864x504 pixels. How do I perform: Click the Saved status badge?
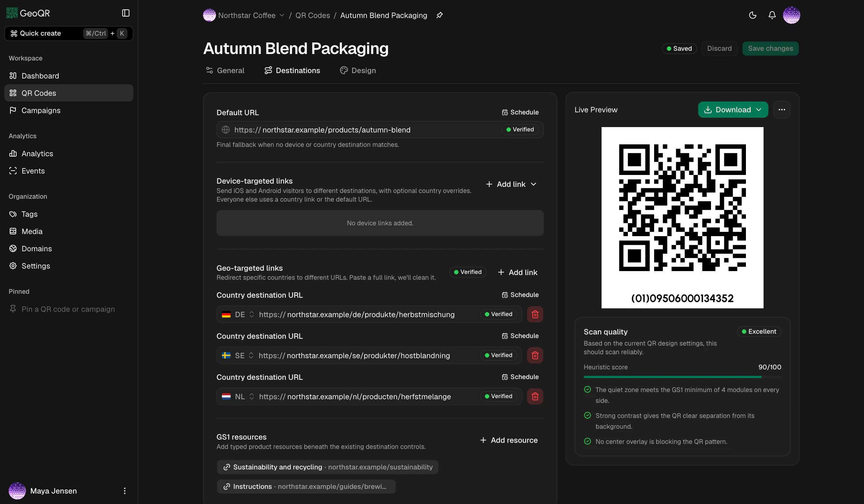[679, 49]
